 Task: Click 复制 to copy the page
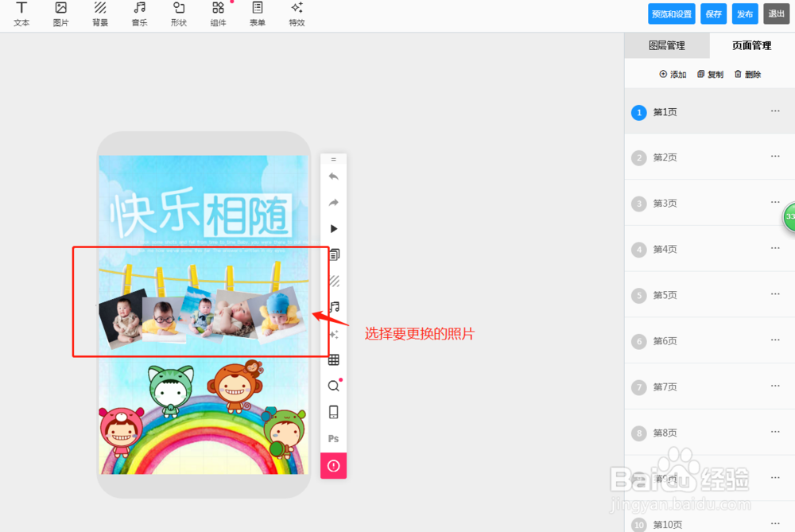tap(710, 75)
